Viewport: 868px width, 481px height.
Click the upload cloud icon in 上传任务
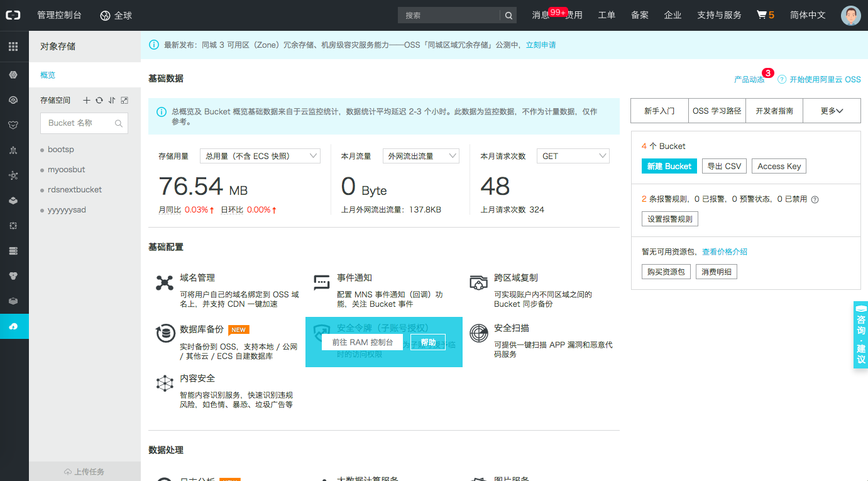tap(68, 472)
